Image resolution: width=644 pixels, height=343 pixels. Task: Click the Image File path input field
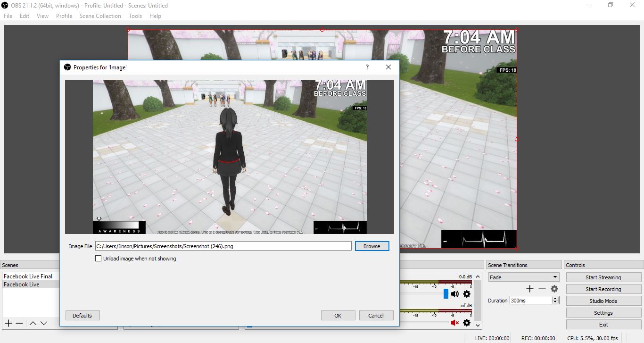click(x=223, y=246)
